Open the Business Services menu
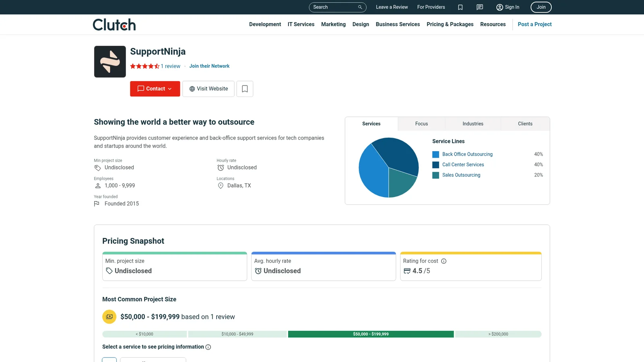 (398, 25)
